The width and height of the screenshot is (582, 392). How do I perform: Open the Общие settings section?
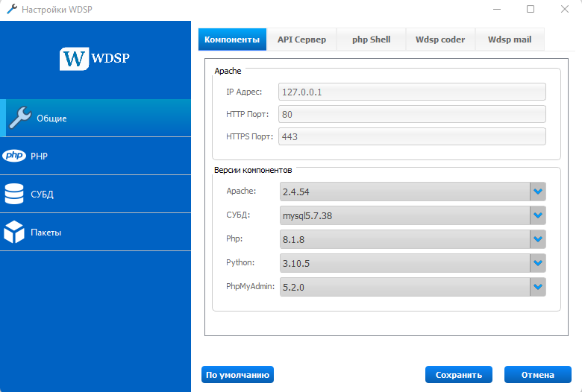click(x=96, y=118)
